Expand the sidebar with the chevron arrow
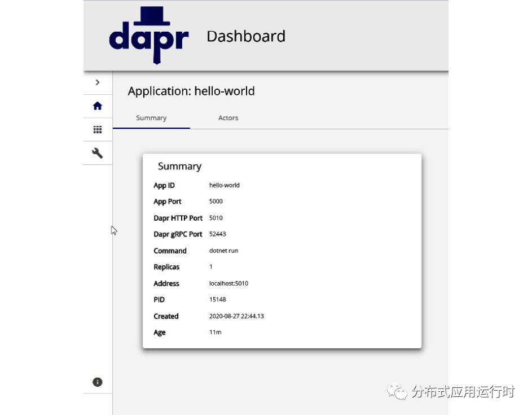 coord(98,82)
